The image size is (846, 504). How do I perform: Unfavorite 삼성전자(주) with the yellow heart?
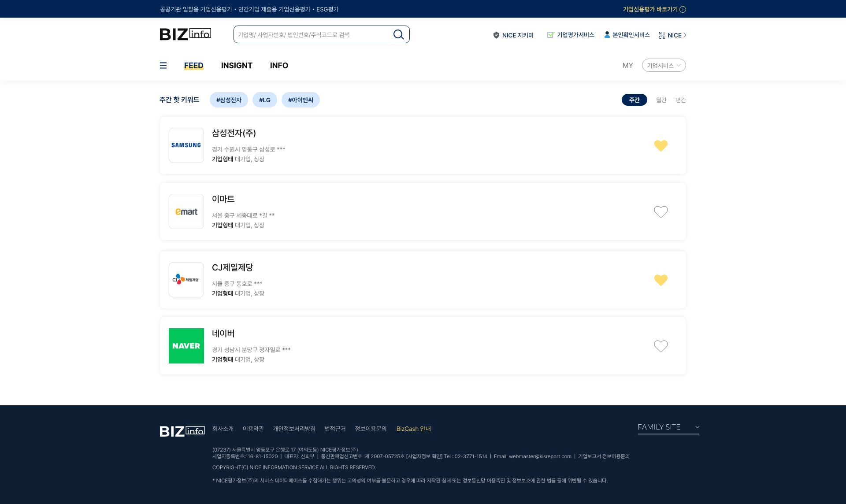coord(661,145)
